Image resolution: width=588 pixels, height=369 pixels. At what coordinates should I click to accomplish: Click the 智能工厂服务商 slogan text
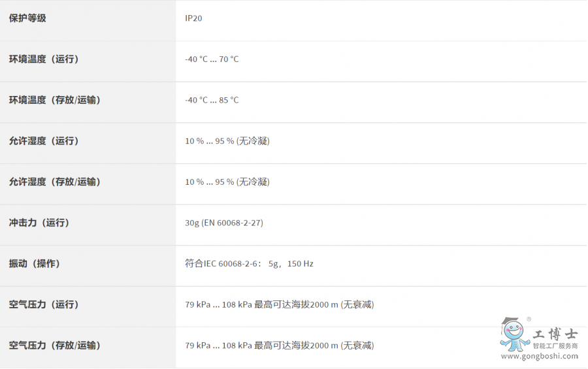(x=555, y=346)
